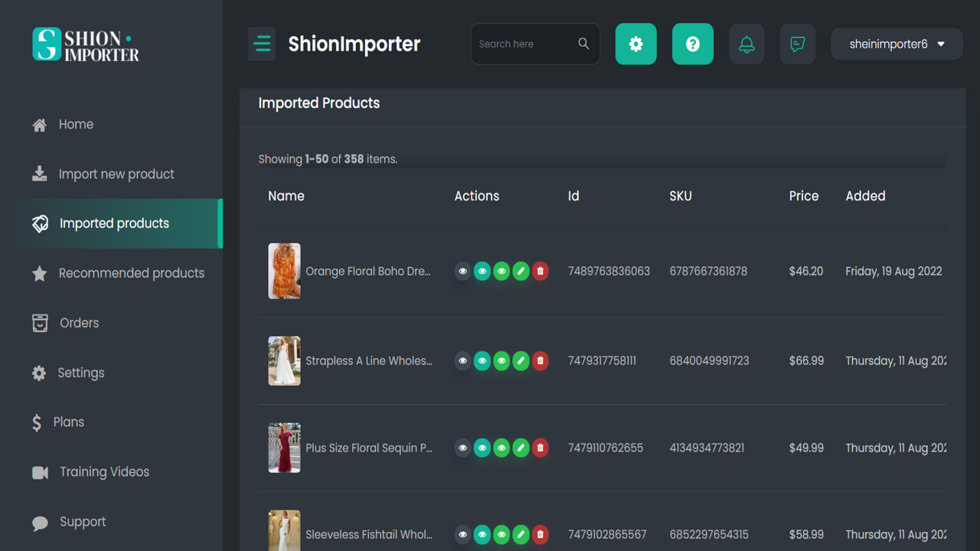Open search via the magnifier icon
Image resolution: width=980 pixels, height=551 pixels.
pyautogui.click(x=583, y=44)
